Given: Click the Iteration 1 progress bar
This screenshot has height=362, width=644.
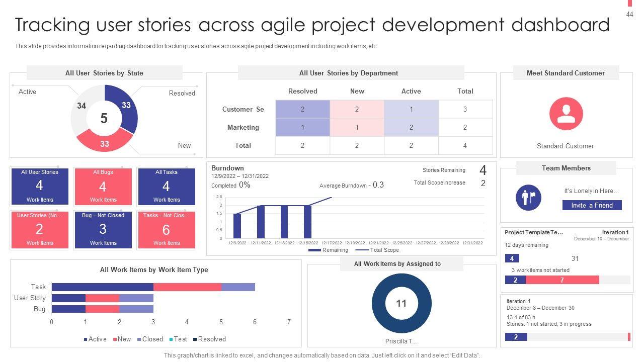Looking at the screenshot, I should (x=568, y=337).
